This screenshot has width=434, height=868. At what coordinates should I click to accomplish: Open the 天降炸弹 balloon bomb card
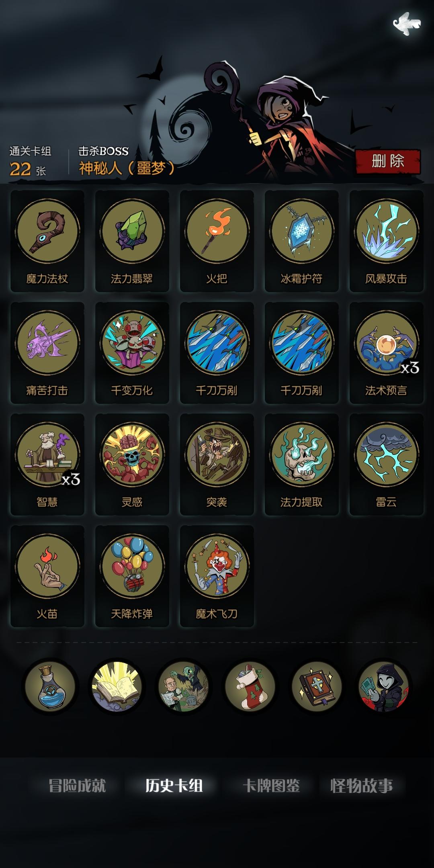click(x=132, y=576)
